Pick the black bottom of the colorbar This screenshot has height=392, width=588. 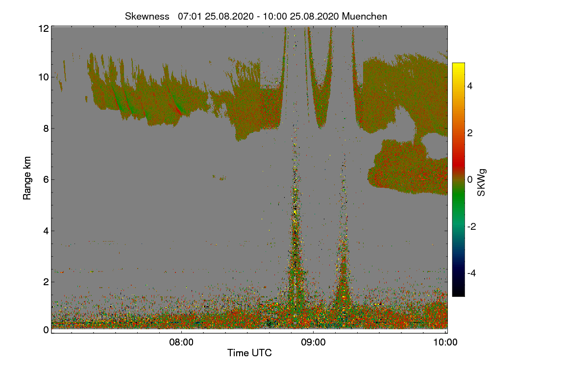(458, 292)
